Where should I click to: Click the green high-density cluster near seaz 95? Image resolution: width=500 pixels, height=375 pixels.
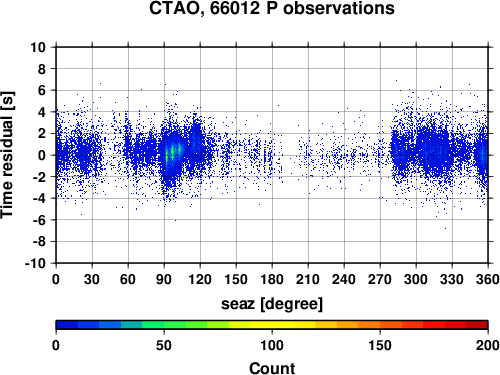[172, 153]
